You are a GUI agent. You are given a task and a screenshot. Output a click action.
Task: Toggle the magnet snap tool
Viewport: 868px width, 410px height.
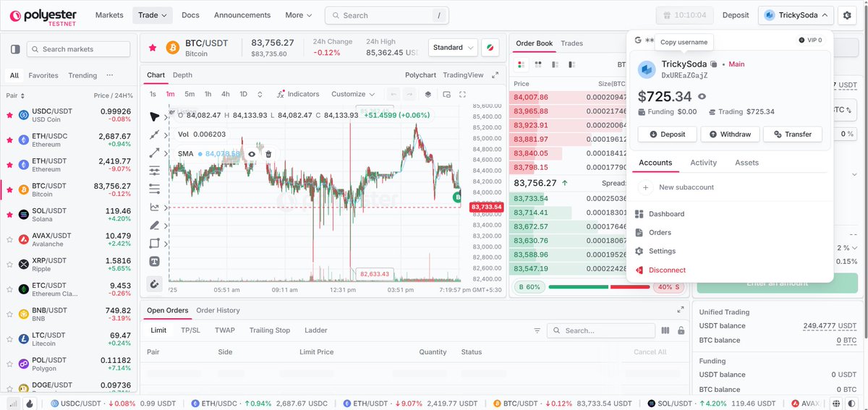(x=155, y=283)
